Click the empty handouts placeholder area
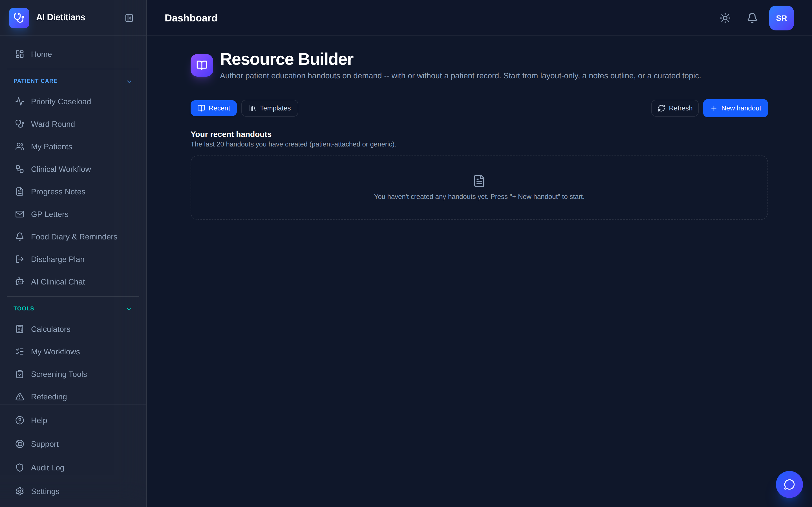Image resolution: width=812 pixels, height=507 pixels. point(479,187)
